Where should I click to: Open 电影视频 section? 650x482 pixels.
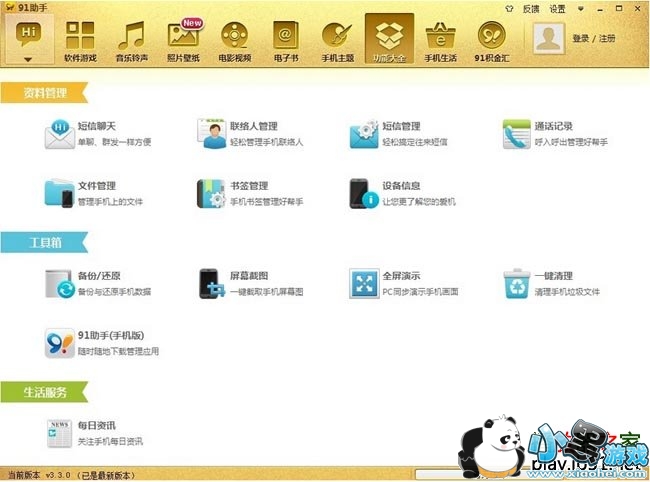[235, 41]
